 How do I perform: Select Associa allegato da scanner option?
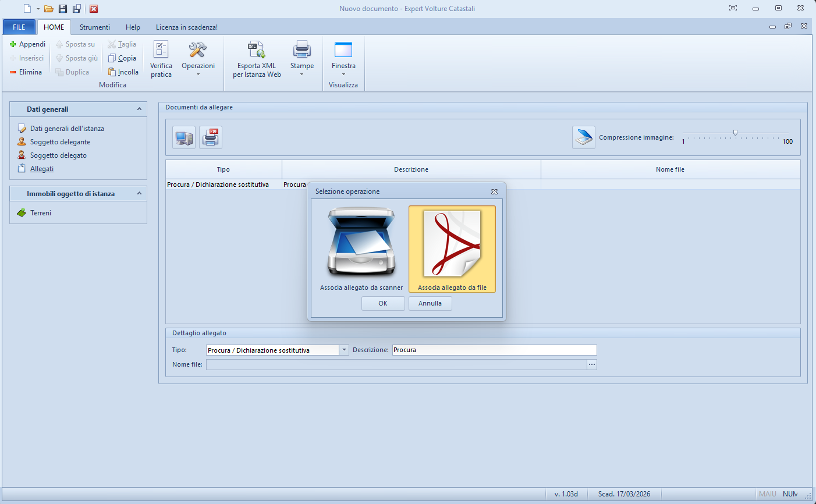tap(361, 249)
